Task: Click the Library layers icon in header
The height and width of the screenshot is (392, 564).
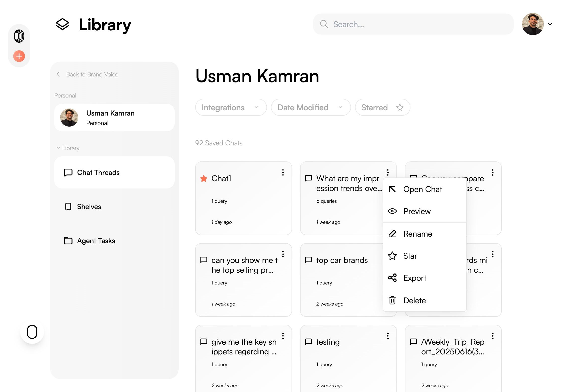Action: [62, 24]
